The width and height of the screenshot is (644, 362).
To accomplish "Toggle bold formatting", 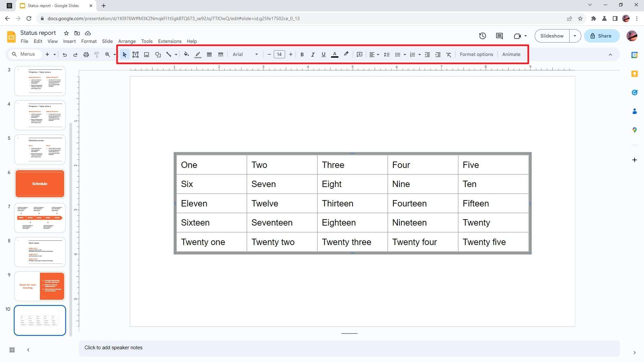I will click(x=302, y=55).
